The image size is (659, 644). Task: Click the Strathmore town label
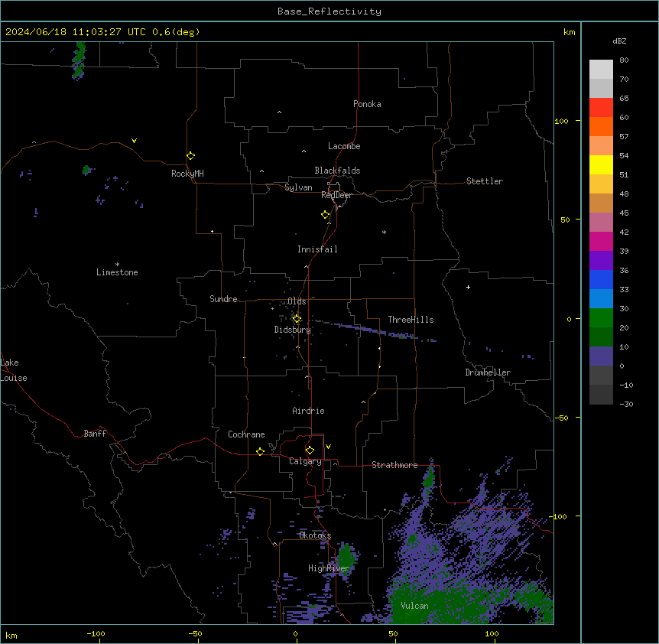pos(394,465)
